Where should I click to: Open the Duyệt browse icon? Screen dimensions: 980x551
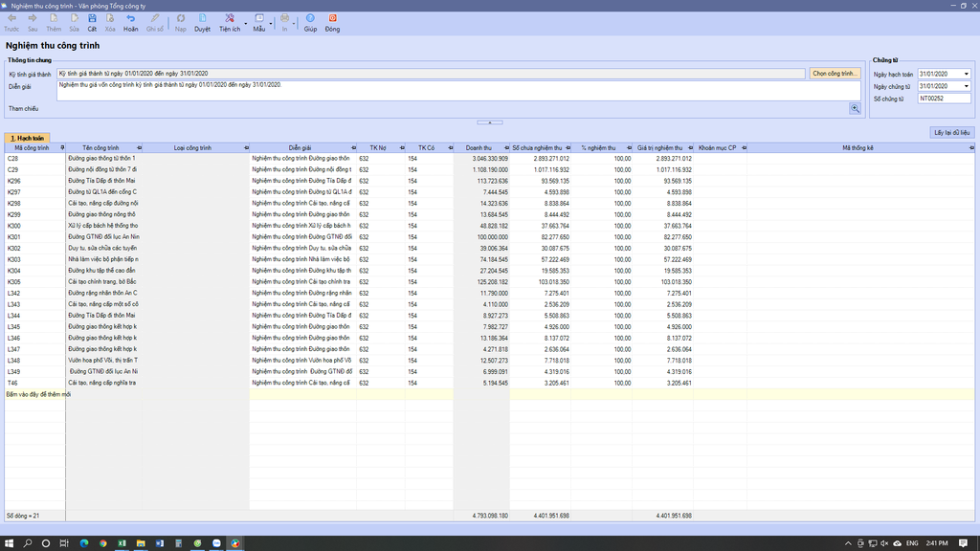(203, 19)
